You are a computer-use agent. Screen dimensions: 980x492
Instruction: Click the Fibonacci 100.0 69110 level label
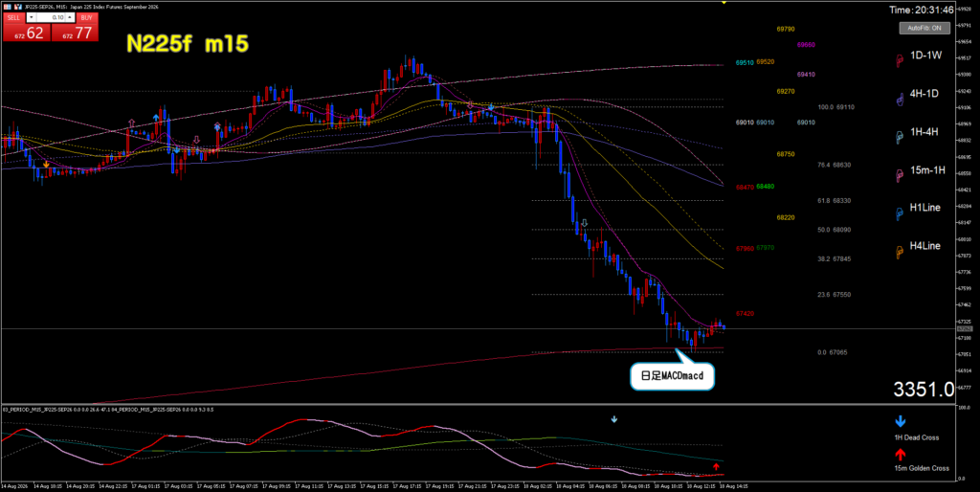coord(836,107)
